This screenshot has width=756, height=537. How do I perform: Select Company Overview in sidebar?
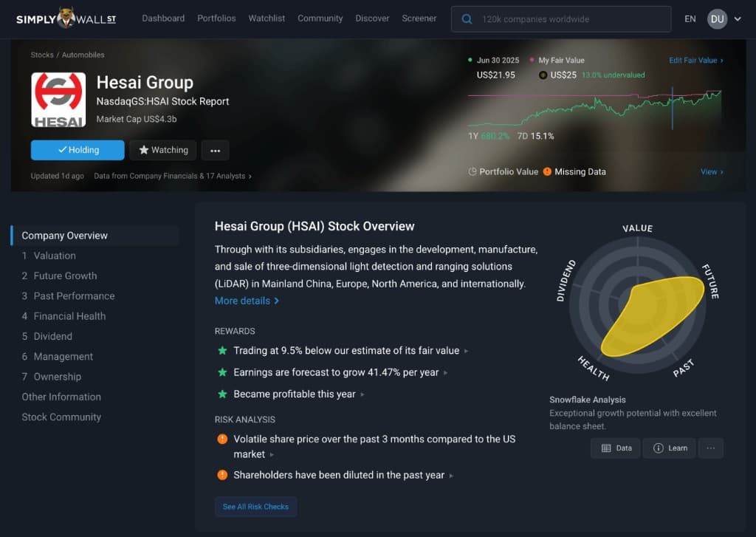(95, 236)
